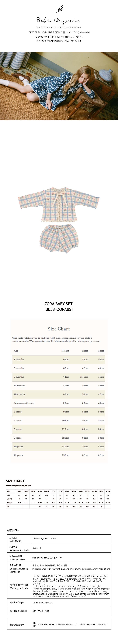118x644 pixels.
Task: Select the 10 years size row
Action: (59, 447)
